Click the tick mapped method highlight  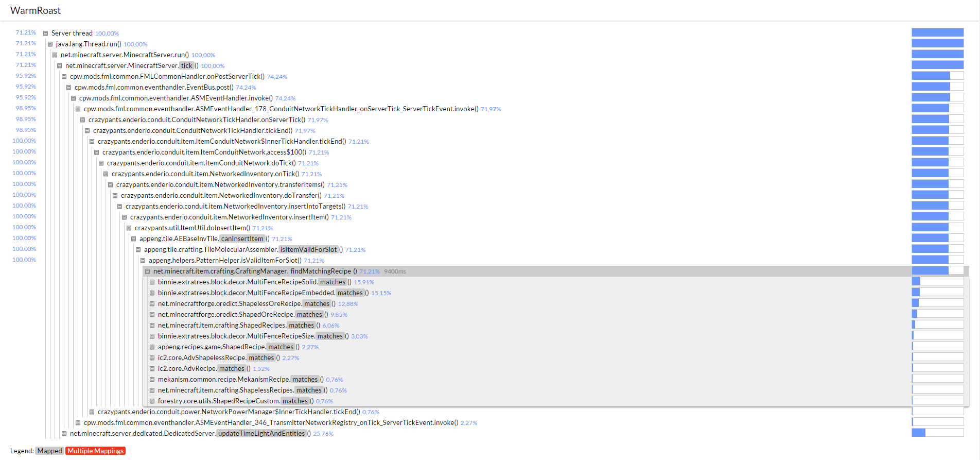pyautogui.click(x=186, y=66)
